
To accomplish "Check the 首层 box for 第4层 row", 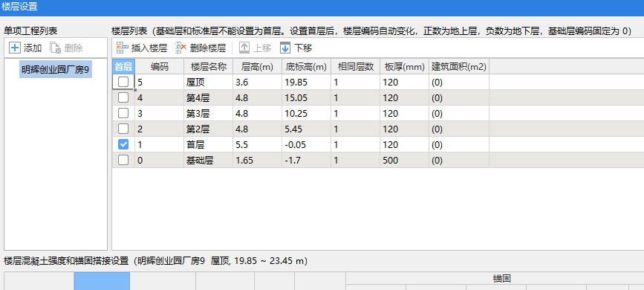I will point(123,97).
